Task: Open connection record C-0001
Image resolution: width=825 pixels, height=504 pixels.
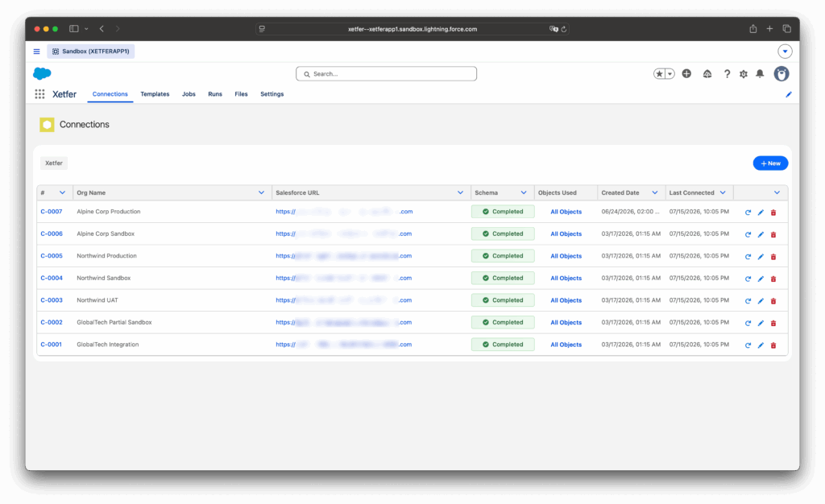Action: (x=51, y=345)
